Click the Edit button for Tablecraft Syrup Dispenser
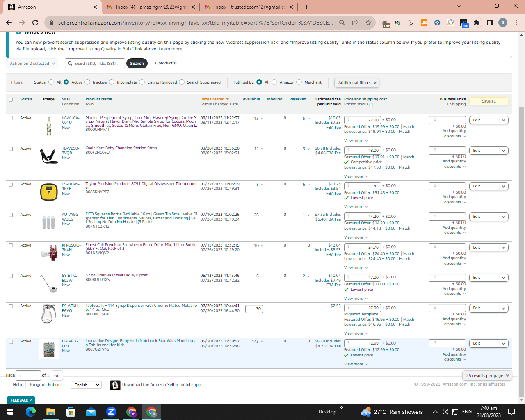The image size is (525, 420). 485,308
